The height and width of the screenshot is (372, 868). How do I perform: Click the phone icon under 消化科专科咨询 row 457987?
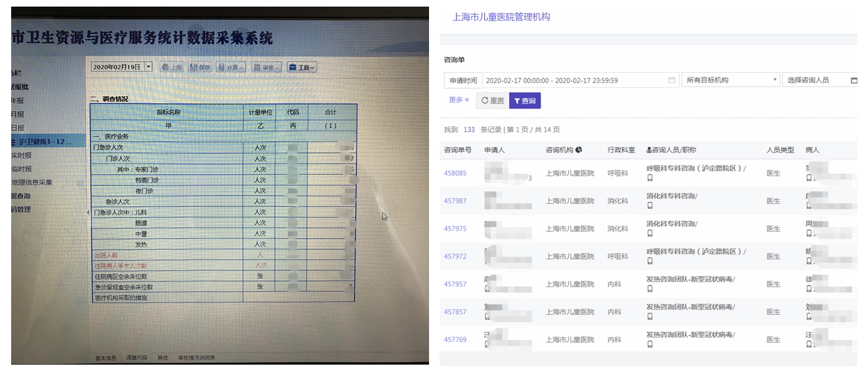click(x=650, y=206)
